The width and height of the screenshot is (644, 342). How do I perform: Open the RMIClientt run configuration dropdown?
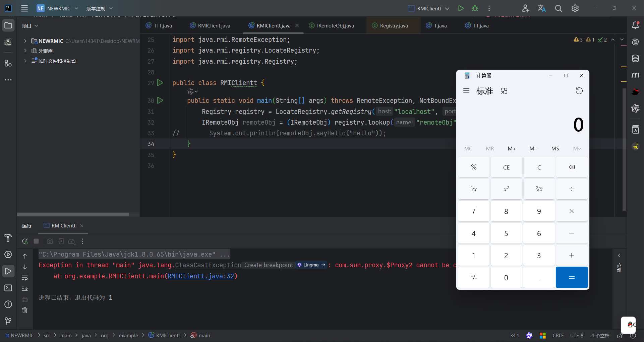point(428,8)
